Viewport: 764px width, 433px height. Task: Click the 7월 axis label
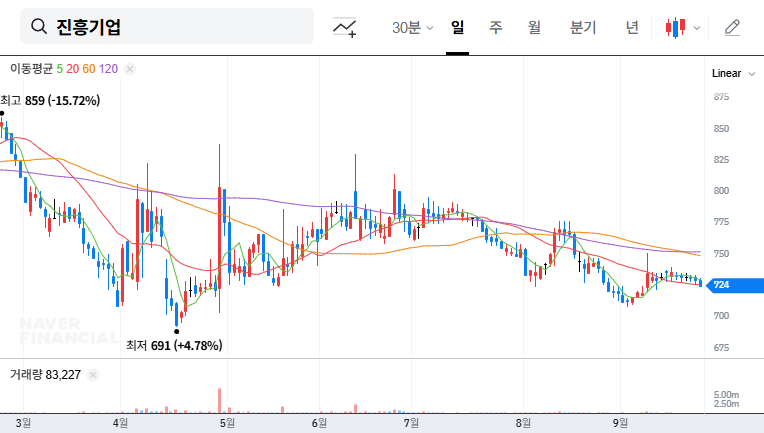(411, 423)
